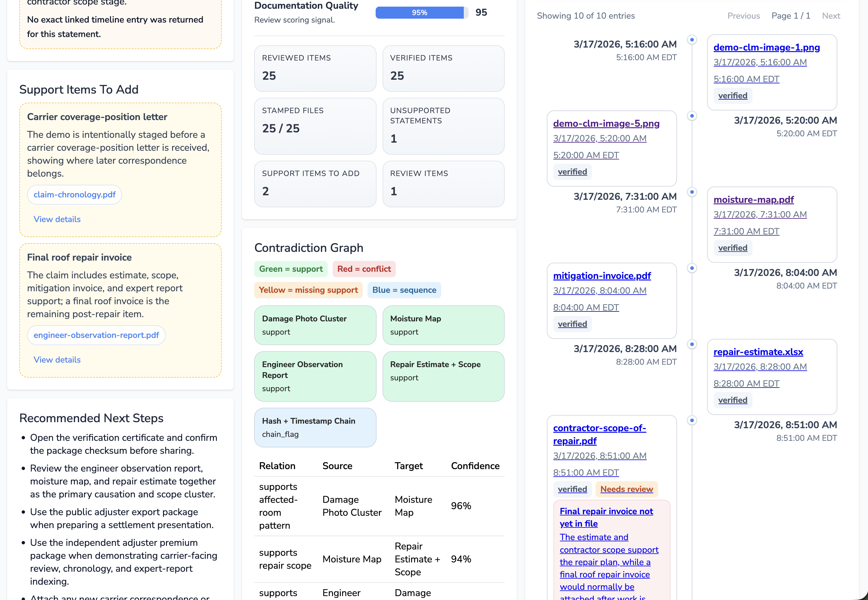Select the Hash + Timestamp Chain node
This screenshot has width=868, height=600.
click(x=315, y=428)
